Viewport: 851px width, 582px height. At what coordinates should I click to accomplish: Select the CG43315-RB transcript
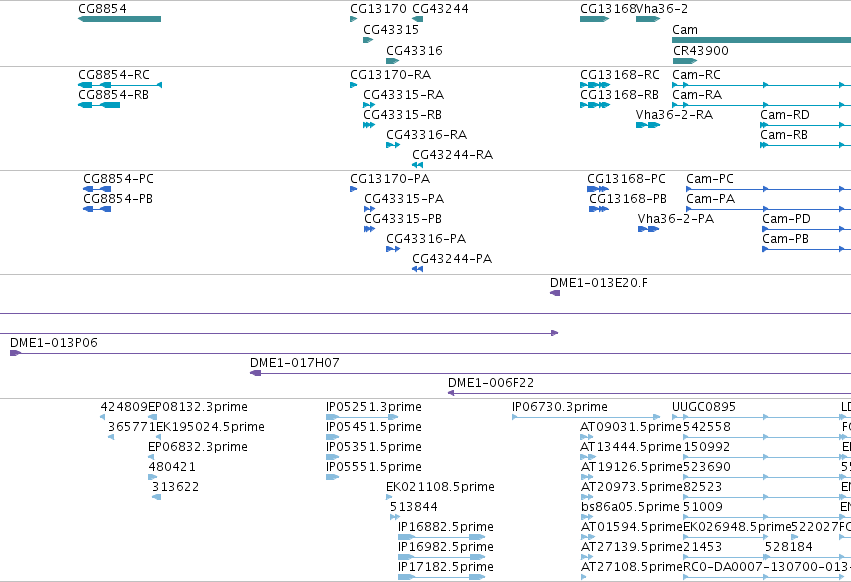coord(369,125)
